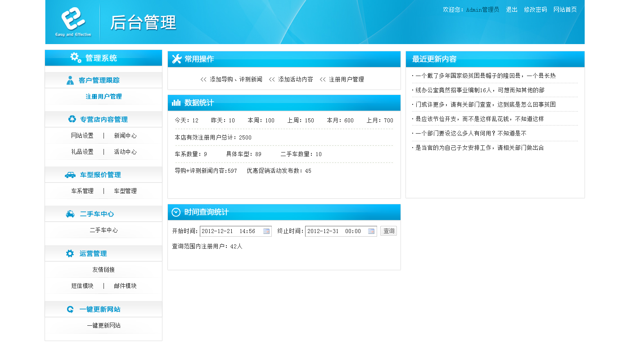
Task: Click the 今天：12 statistic
Action: click(187, 121)
